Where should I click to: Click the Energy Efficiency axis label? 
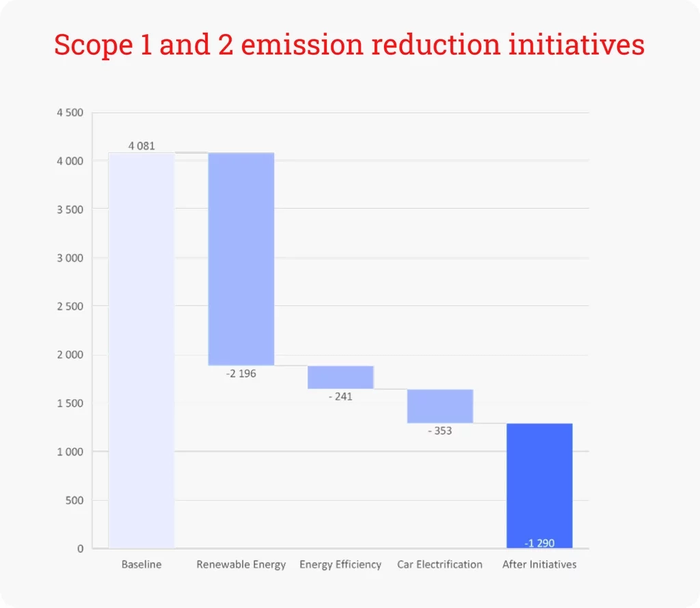[x=340, y=564]
